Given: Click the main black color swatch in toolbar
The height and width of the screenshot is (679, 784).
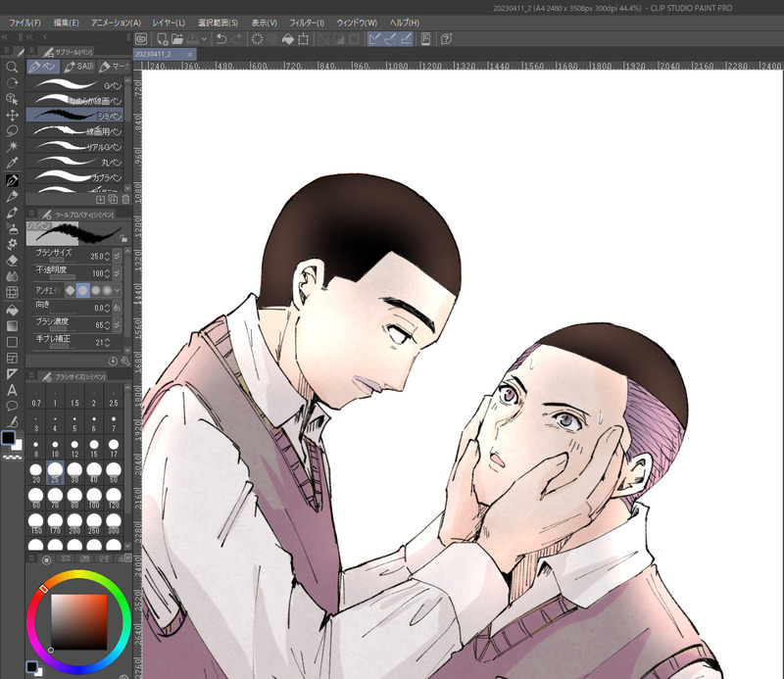Looking at the screenshot, I should click(x=9, y=438).
